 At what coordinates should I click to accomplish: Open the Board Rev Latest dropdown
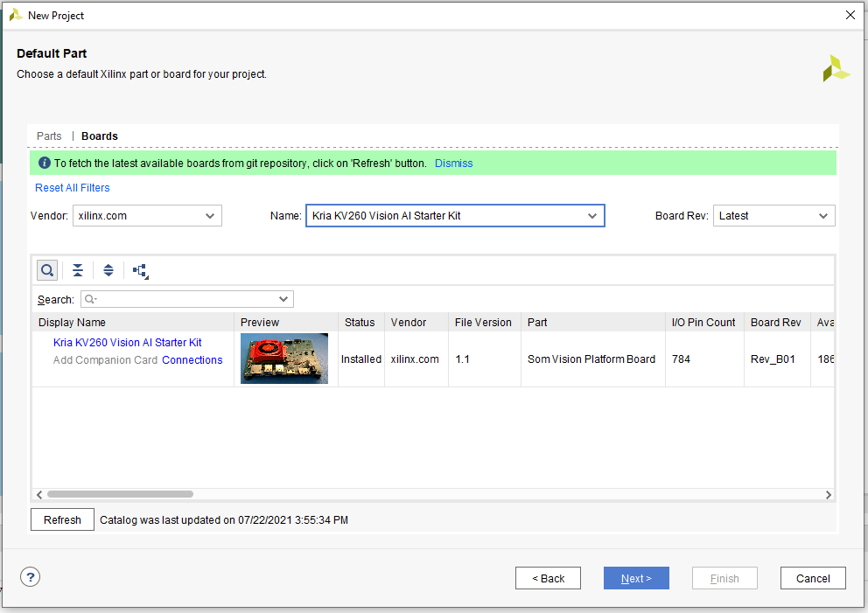(773, 216)
